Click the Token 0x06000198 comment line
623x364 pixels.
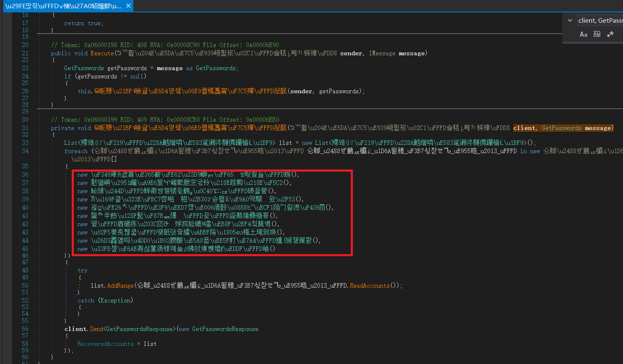(x=165, y=45)
